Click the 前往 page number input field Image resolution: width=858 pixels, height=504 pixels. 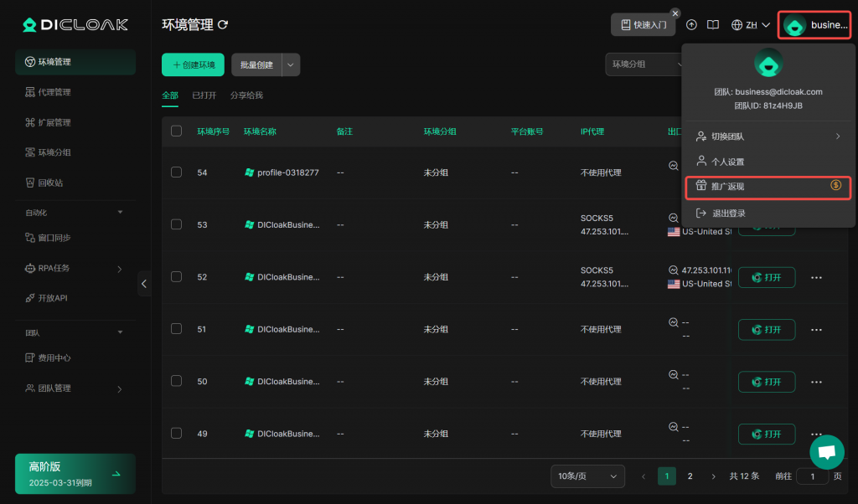(812, 476)
